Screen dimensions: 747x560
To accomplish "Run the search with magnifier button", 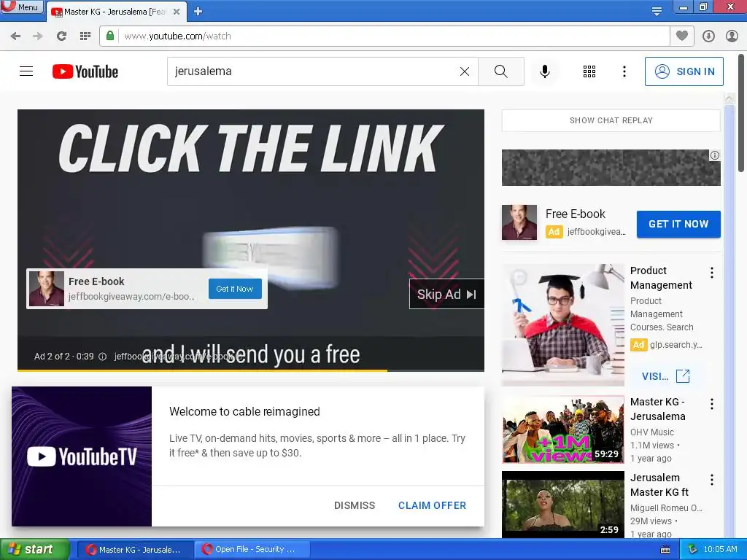I will tap(500, 71).
